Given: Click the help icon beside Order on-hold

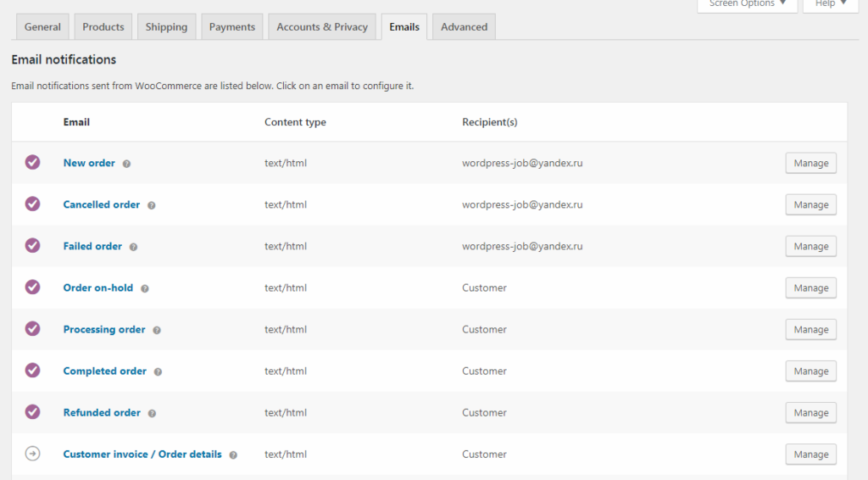Looking at the screenshot, I should (144, 288).
